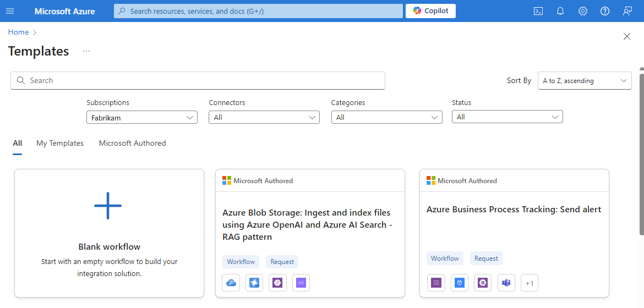Image resolution: width=644 pixels, height=308 pixels.
Task: Click the blue timer connector icon
Action: pos(459,283)
